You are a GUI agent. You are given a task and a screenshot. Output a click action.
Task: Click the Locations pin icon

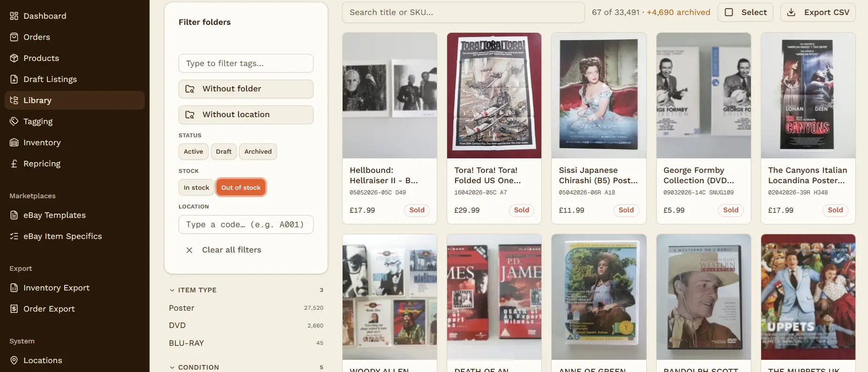14,360
